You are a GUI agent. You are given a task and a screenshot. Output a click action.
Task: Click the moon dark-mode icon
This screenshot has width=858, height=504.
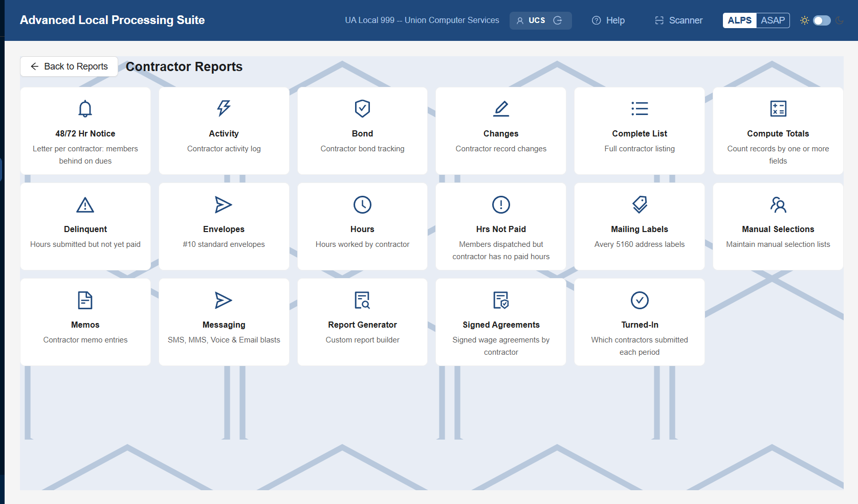tap(840, 20)
